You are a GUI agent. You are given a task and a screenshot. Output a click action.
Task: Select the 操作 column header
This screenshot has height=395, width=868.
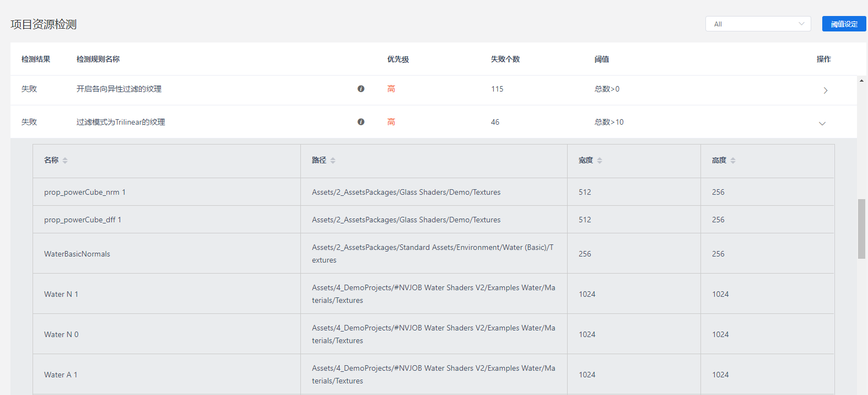coord(824,59)
